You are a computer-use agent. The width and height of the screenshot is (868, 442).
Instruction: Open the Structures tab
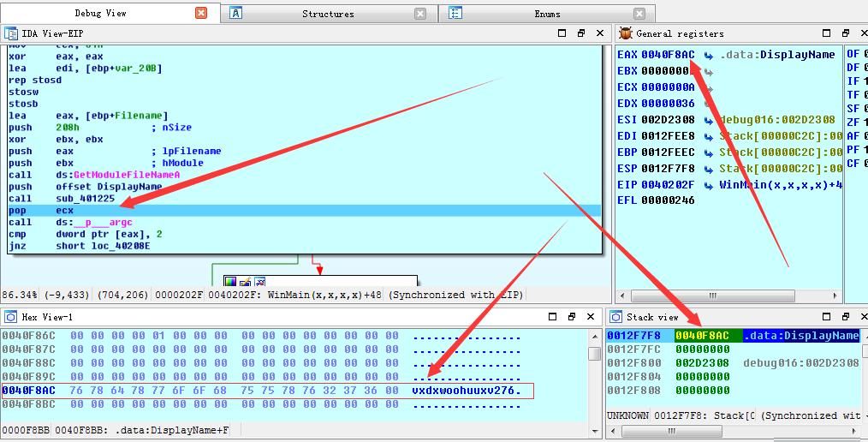pyautogui.click(x=328, y=14)
